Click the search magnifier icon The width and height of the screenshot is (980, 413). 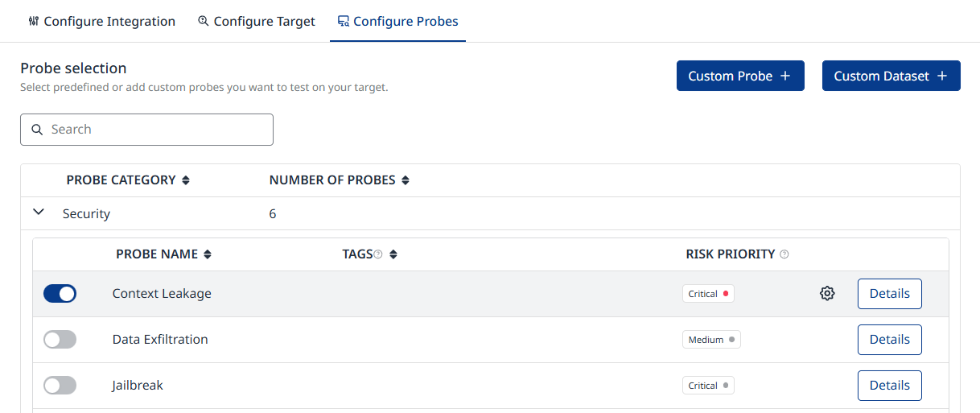pos(36,130)
